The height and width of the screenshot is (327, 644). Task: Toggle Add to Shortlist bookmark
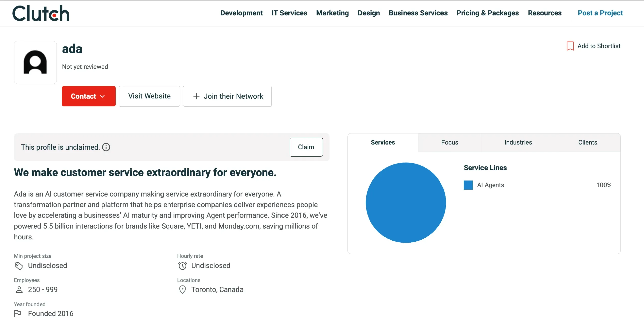click(570, 46)
